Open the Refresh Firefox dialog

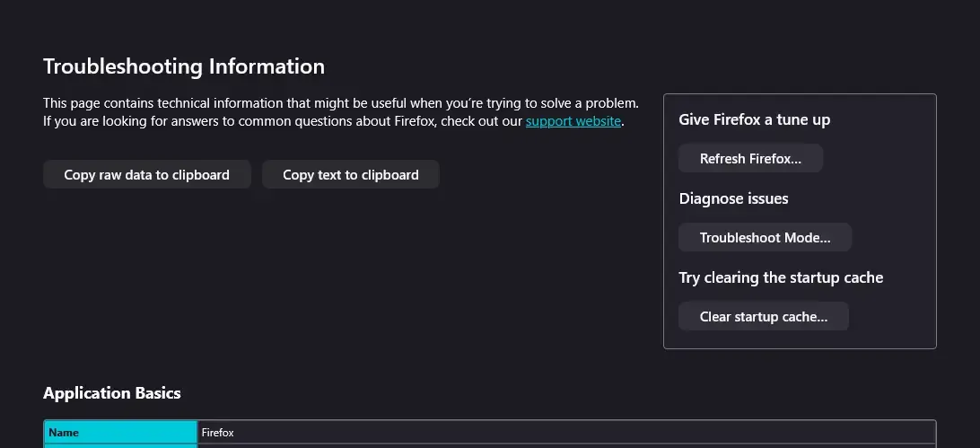pos(750,158)
